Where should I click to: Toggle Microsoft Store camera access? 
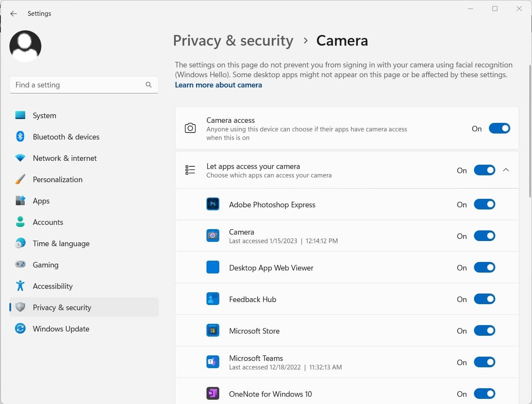484,331
